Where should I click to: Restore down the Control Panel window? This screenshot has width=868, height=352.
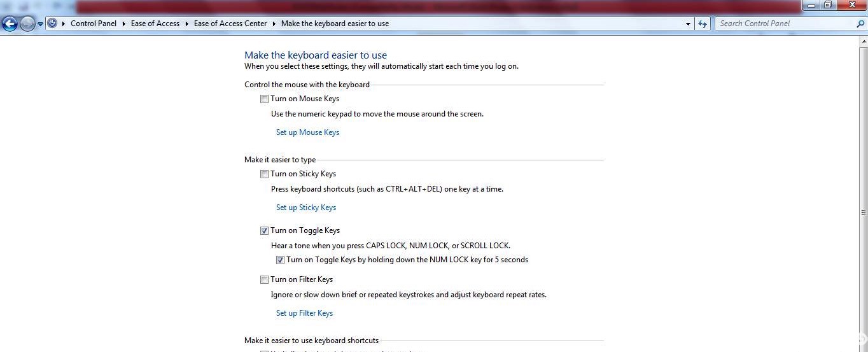tap(827, 5)
